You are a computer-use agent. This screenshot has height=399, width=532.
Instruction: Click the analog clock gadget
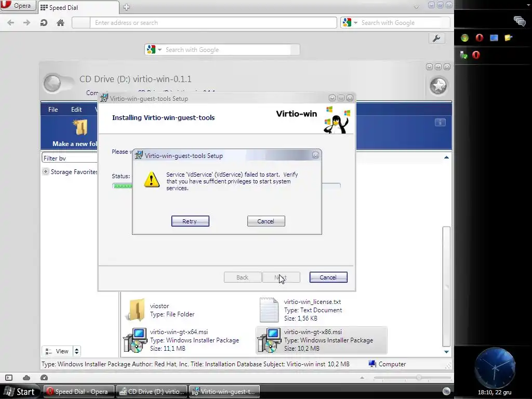(x=495, y=368)
